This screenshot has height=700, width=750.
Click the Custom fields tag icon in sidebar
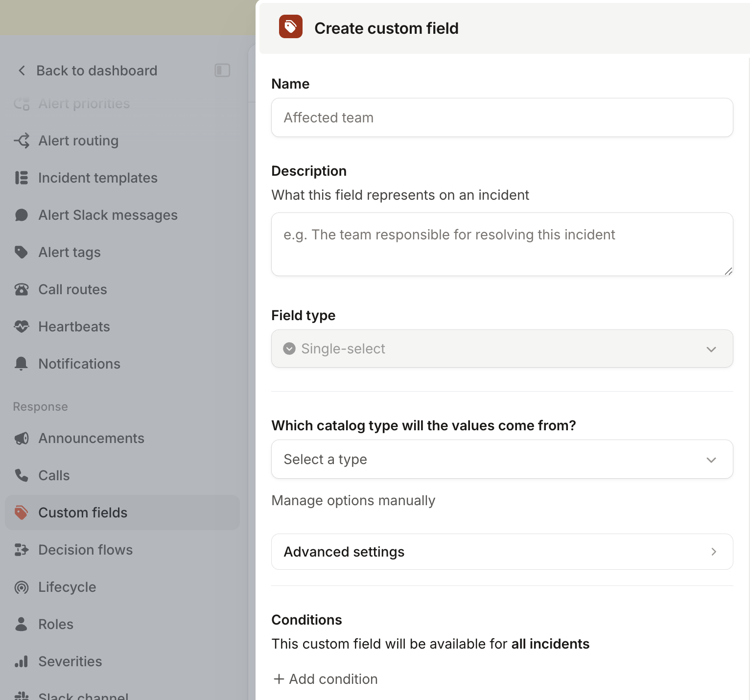pyautogui.click(x=22, y=513)
